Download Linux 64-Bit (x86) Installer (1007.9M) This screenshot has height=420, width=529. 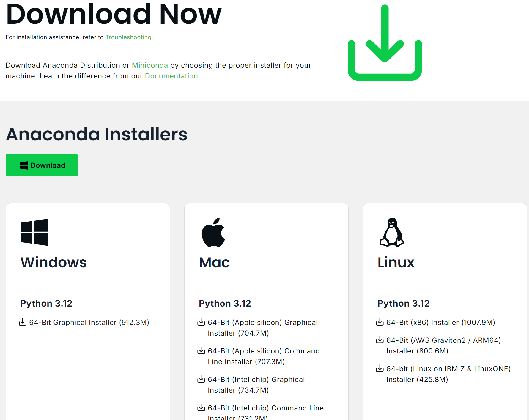click(441, 323)
